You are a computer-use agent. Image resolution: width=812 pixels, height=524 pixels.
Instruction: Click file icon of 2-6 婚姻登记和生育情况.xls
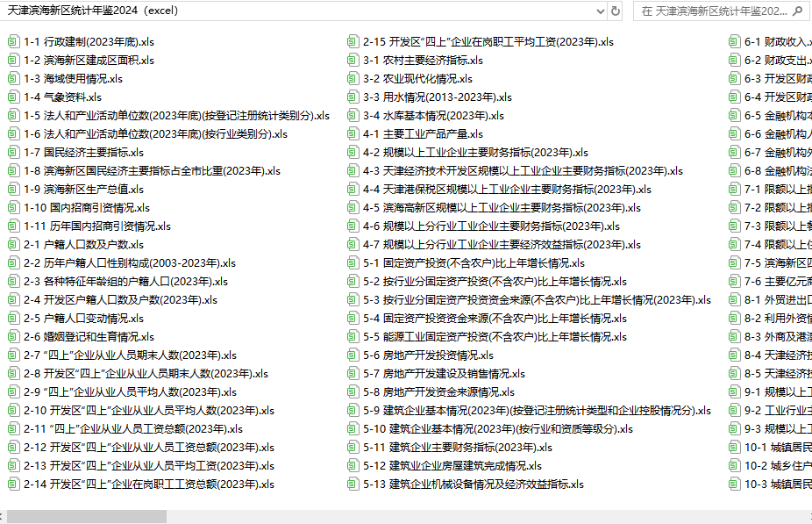pyautogui.click(x=14, y=337)
